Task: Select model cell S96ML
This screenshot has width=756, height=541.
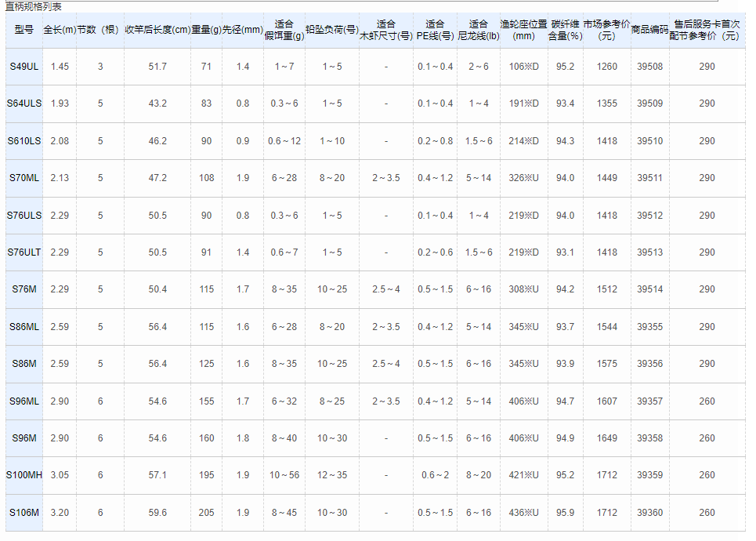Action: pos(24,401)
